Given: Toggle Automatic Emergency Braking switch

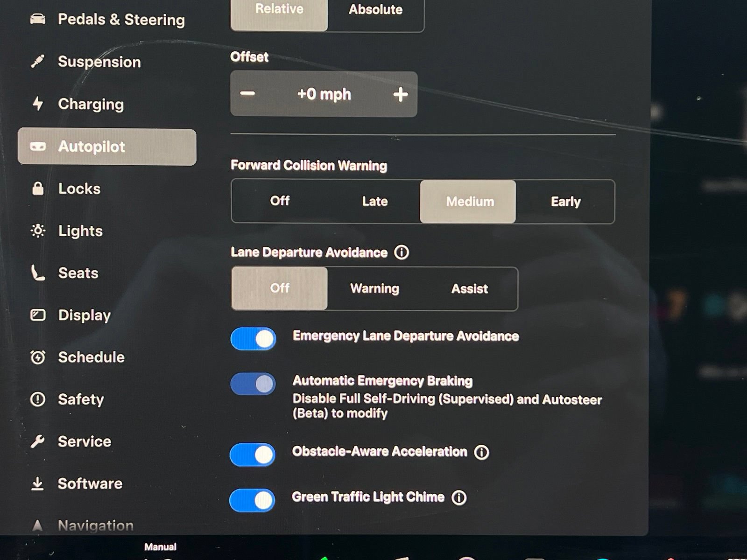Looking at the screenshot, I should (x=253, y=384).
